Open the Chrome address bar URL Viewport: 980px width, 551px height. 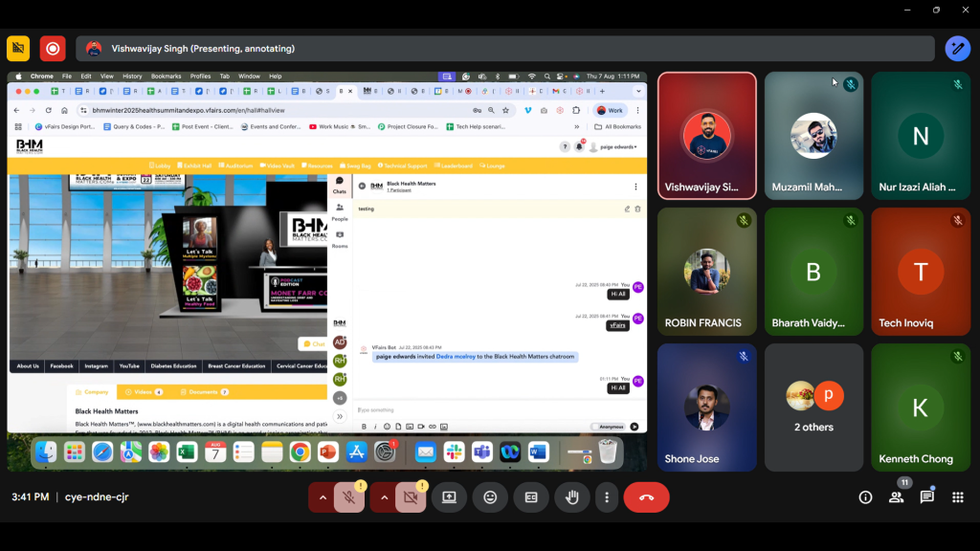189,111
